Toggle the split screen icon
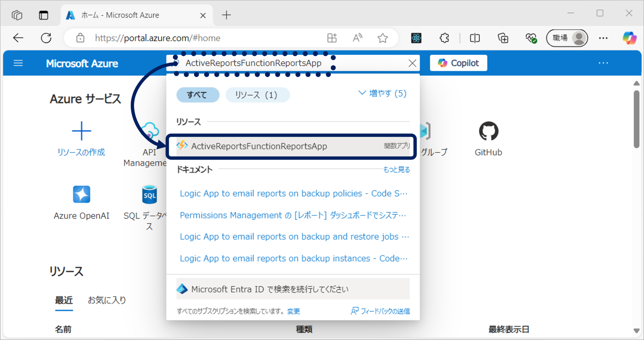 coord(475,38)
